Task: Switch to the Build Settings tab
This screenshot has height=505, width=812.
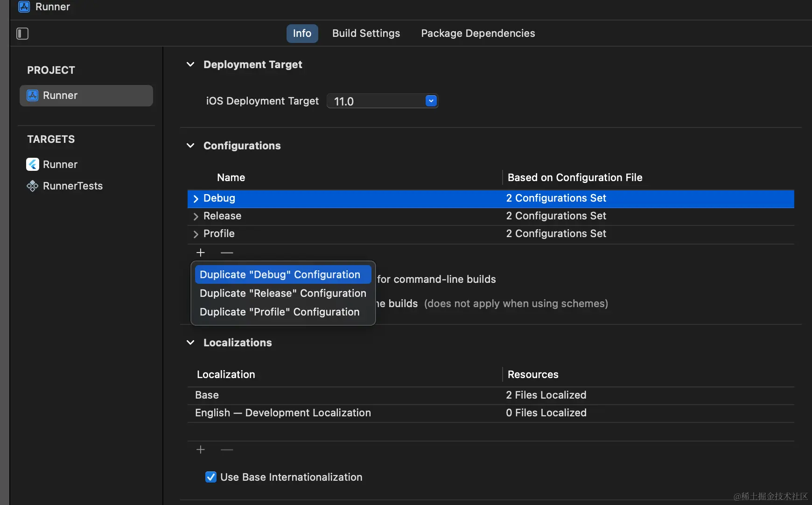Action: [x=366, y=34]
